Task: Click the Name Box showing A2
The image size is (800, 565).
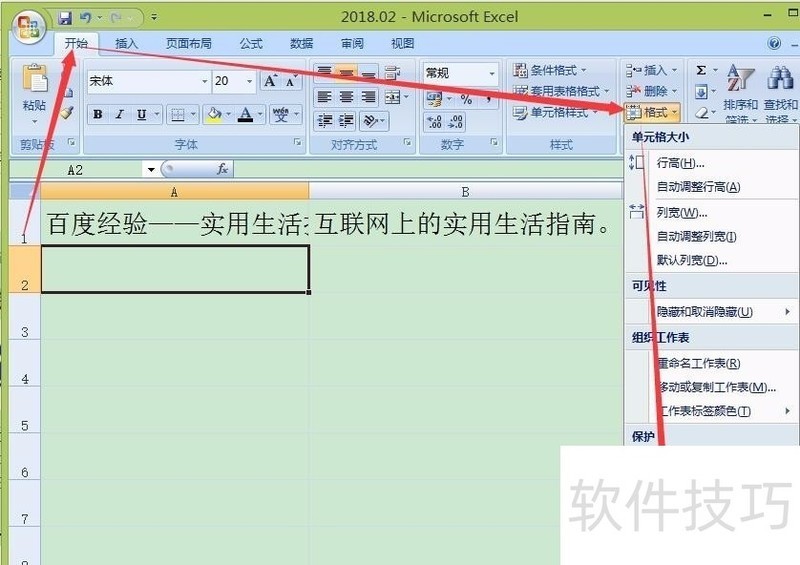Action: click(76, 170)
